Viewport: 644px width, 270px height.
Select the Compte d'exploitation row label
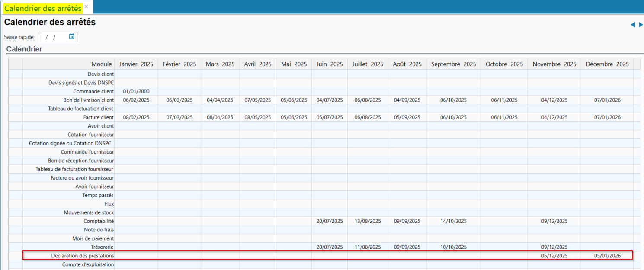pyautogui.click(x=88, y=264)
